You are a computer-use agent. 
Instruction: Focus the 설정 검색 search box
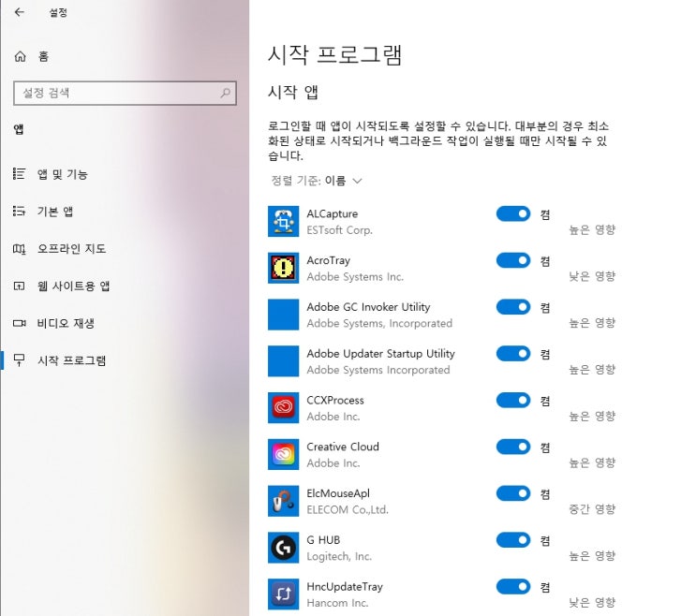(x=125, y=93)
